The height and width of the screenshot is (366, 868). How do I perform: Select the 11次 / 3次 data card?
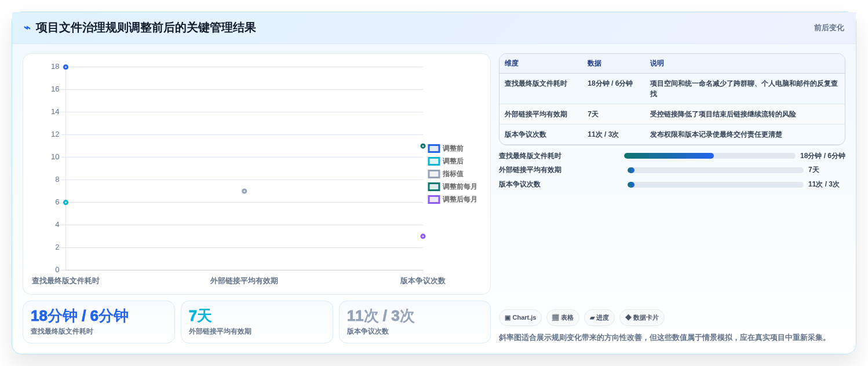point(415,322)
